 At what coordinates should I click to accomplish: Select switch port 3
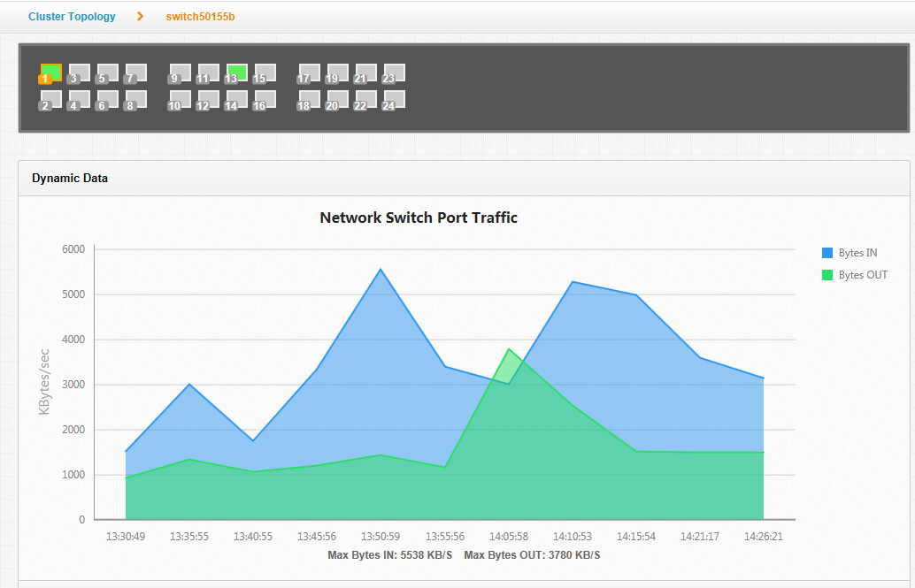click(80, 73)
